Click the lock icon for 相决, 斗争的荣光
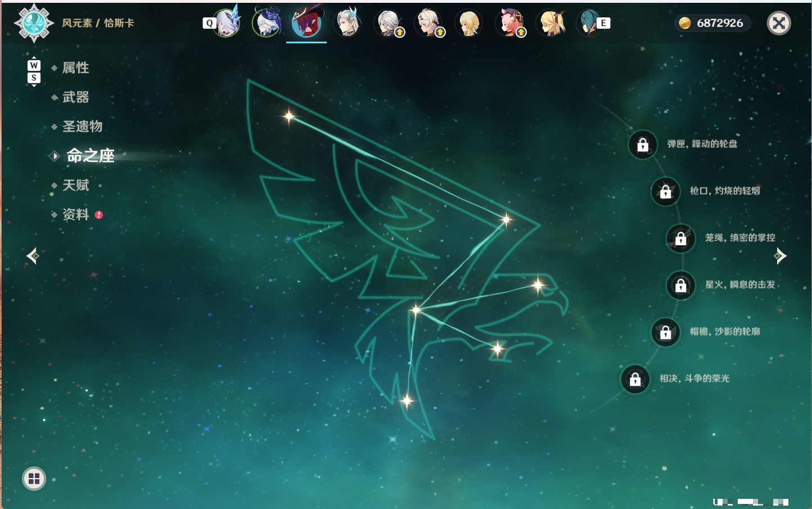This screenshot has width=812, height=509. (635, 379)
